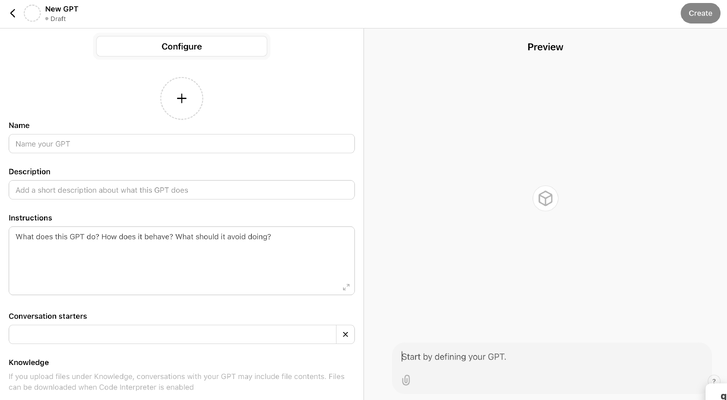Click the Preview heading
Image resolution: width=727 pixels, height=400 pixels.
[545, 47]
